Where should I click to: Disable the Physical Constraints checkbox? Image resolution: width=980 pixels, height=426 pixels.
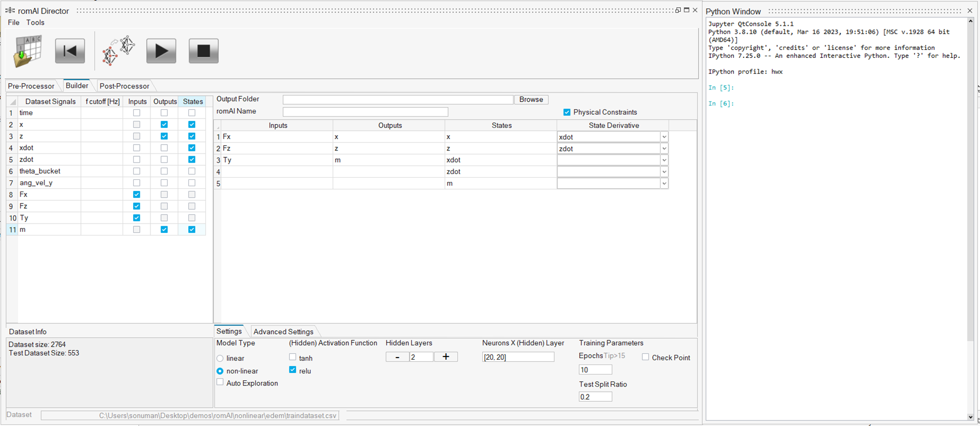[567, 112]
